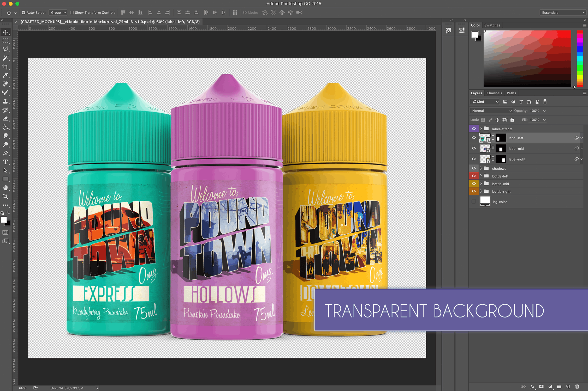This screenshot has height=391, width=588.
Task: Enable Show Transform Controls checkbox
Action: (x=72, y=12)
